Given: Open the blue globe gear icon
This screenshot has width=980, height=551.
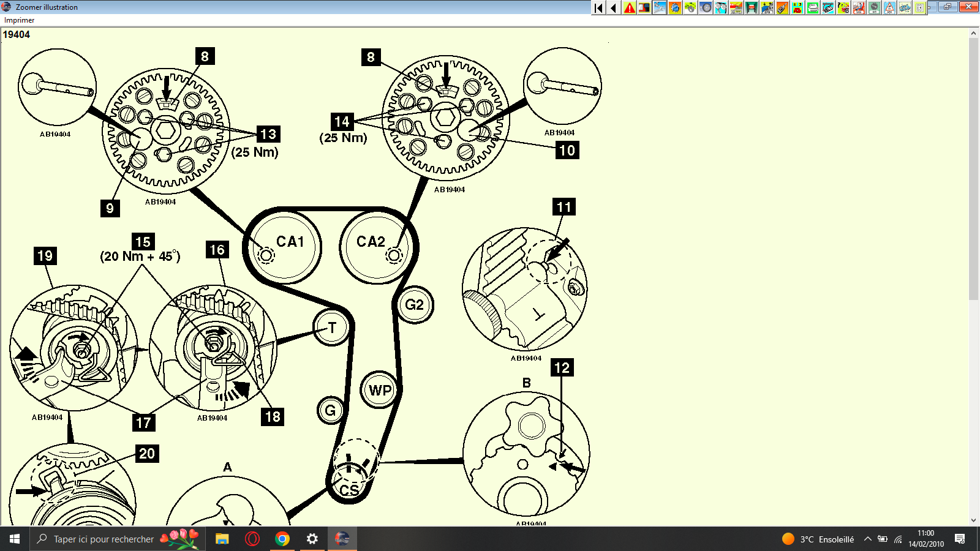Looking at the screenshot, I should (x=675, y=8).
